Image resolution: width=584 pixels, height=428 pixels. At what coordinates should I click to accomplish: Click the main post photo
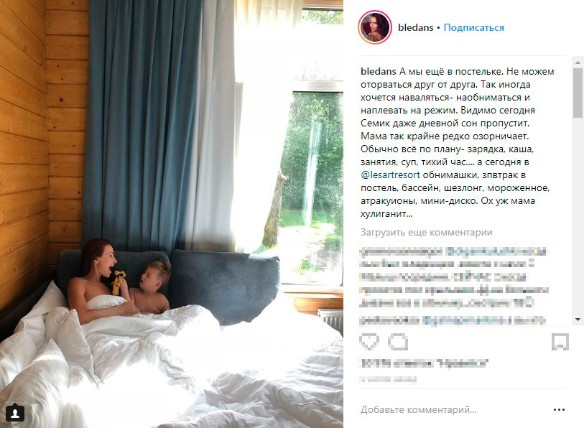(x=171, y=214)
